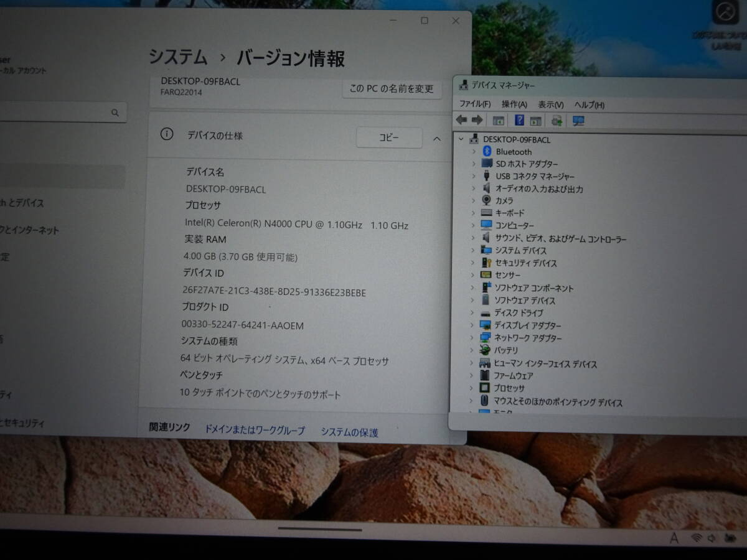Select the ヒューマン インターフェイス デバイス icon
The height and width of the screenshot is (560, 747).
[486, 363]
